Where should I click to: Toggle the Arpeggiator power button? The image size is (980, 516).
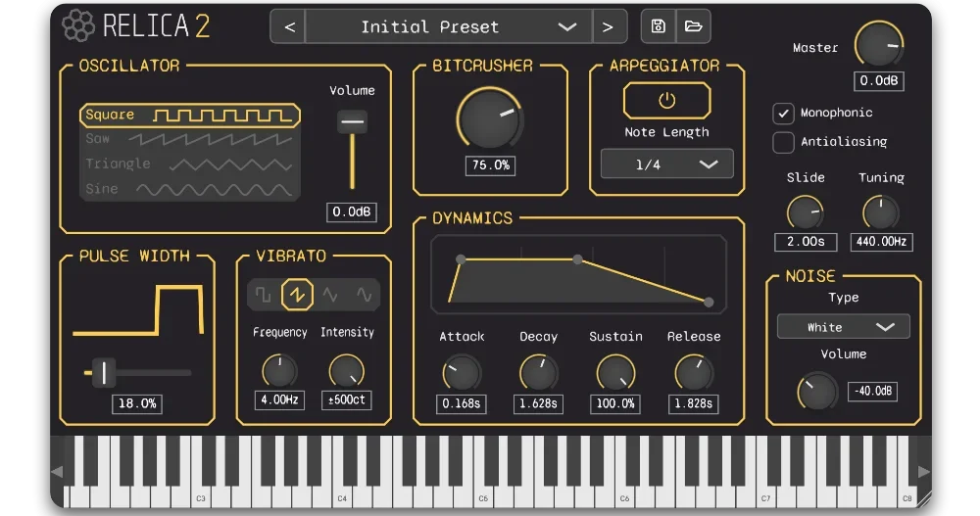tap(666, 101)
